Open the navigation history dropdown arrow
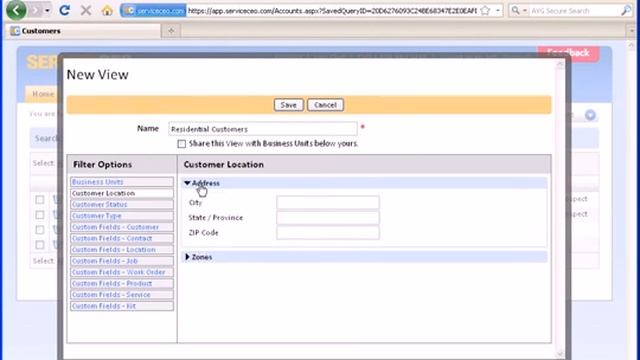 coord(47,10)
